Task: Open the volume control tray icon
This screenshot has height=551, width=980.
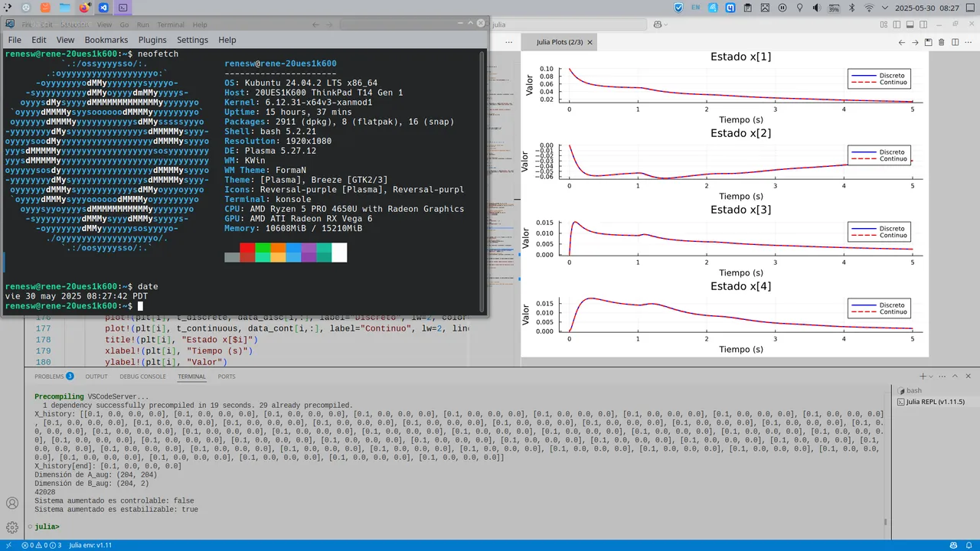Action: (x=817, y=8)
